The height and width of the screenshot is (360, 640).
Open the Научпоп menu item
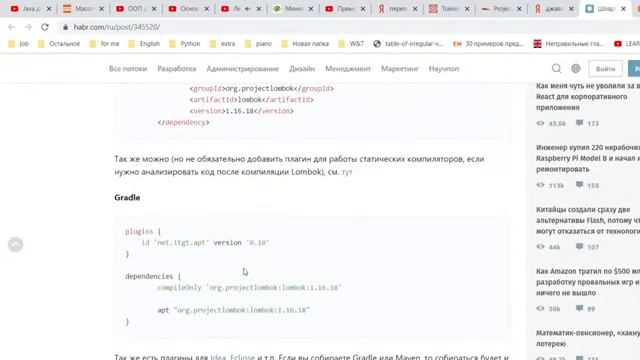point(444,69)
